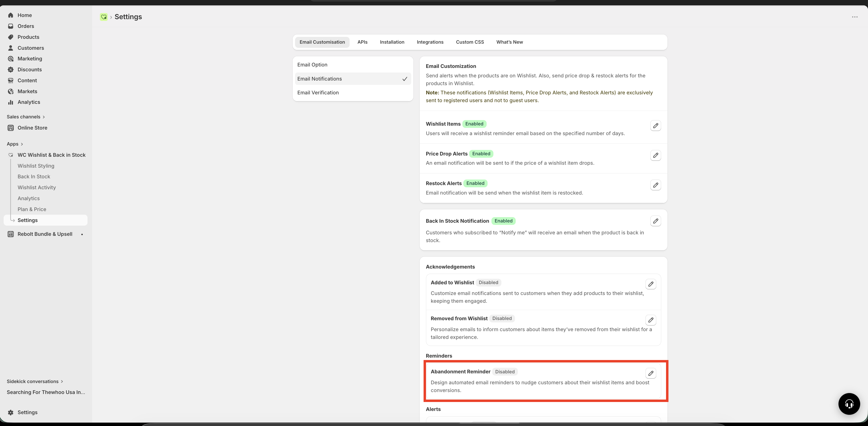This screenshot has height=426, width=868.
Task: Open the app's Settings subpage
Action: 46,220
